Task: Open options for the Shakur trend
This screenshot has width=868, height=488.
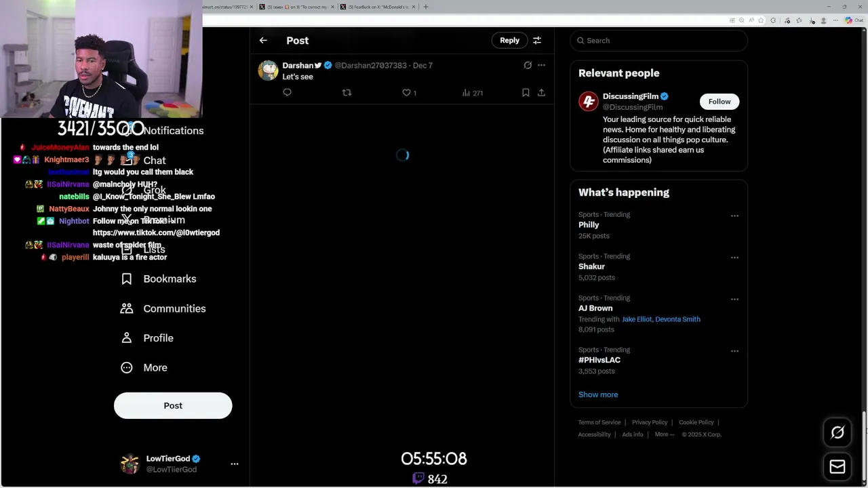Action: tap(734, 258)
